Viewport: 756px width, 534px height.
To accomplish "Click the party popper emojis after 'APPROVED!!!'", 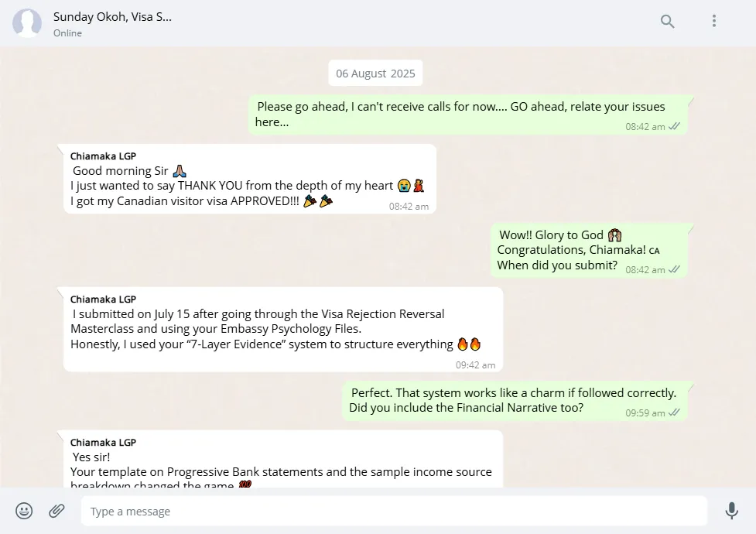I will point(318,201).
